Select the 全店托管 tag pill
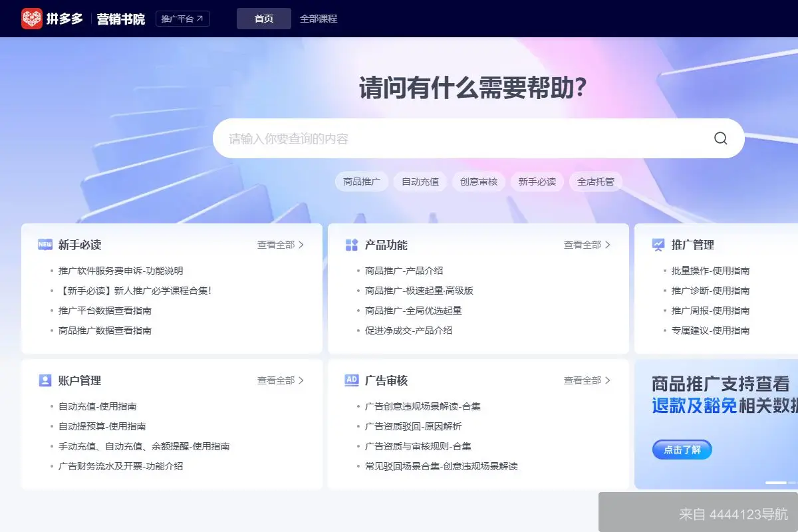Viewport: 798px width, 532px height. 596,181
